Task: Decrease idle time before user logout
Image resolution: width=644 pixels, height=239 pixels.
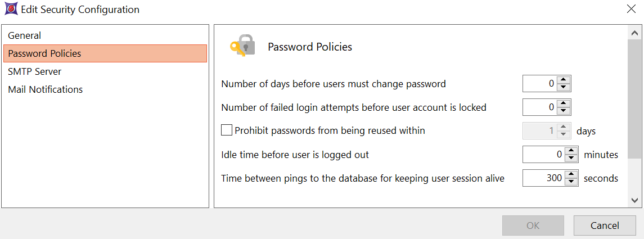Action: tap(571, 158)
